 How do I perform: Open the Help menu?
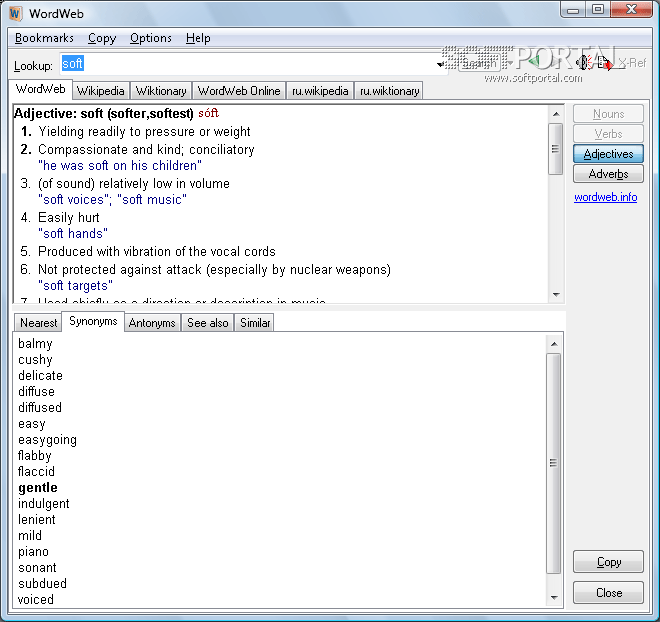coord(198,38)
